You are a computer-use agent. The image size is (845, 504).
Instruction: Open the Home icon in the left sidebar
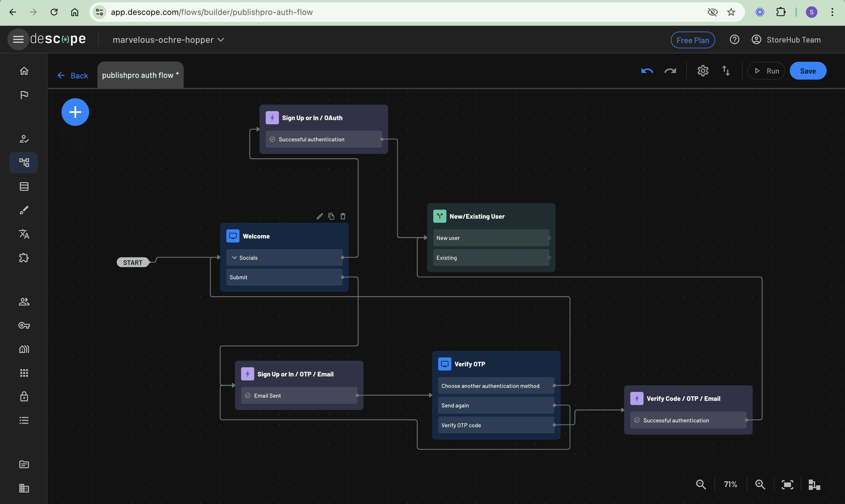coord(24,71)
